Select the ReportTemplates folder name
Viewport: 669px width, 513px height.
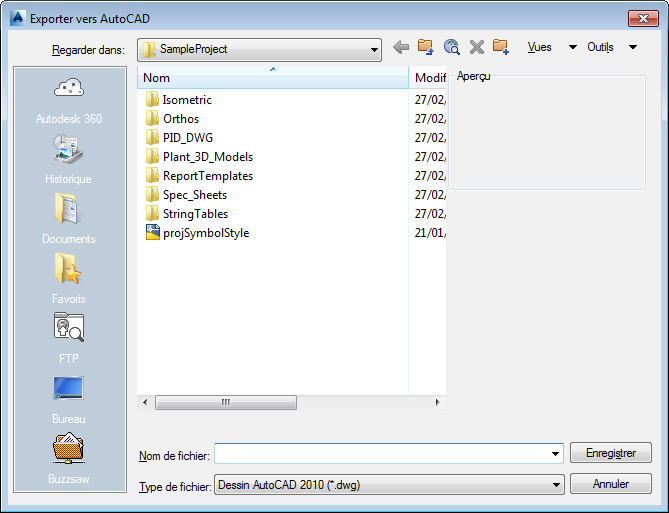coord(208,175)
